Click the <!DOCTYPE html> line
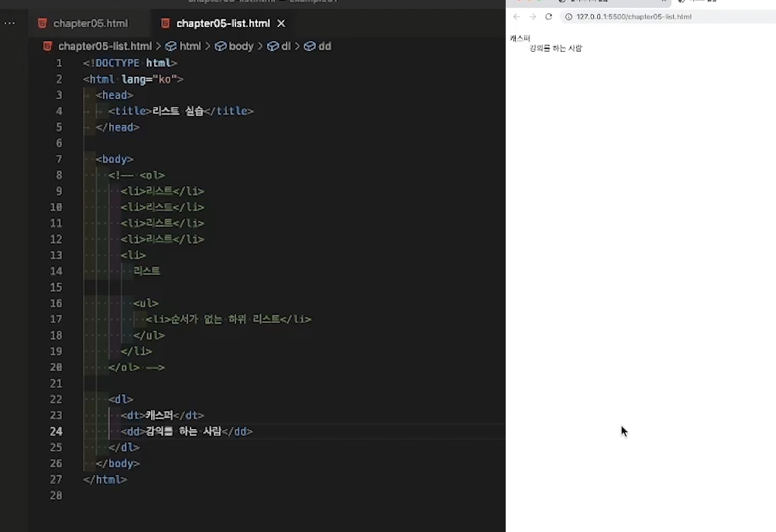 click(130, 63)
